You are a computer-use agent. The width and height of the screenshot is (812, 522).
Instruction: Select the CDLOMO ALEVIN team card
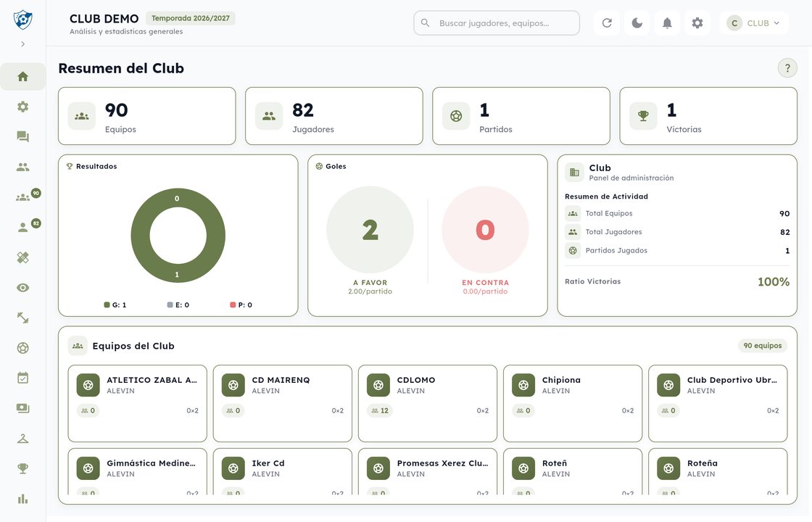(428, 403)
